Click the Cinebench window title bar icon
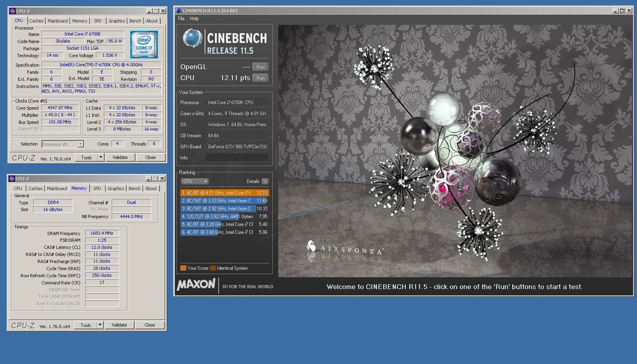The width and height of the screenshot is (637, 364). [178, 11]
